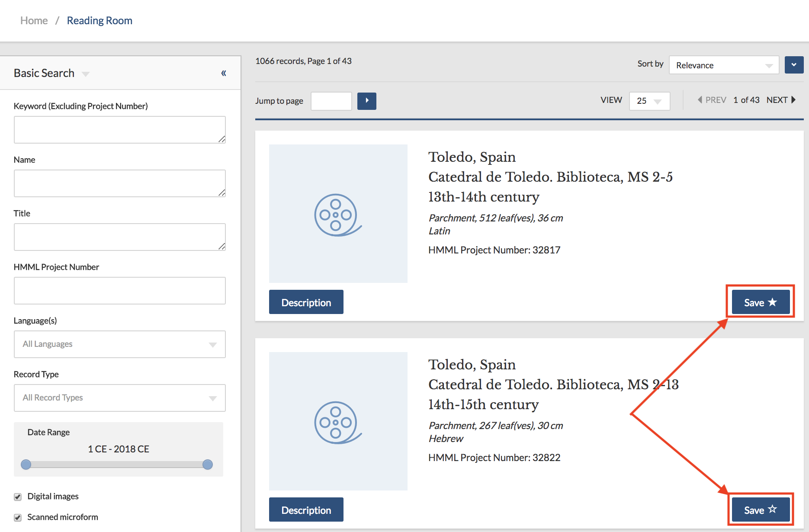Click the HMML Project Number input field
The image size is (809, 532).
click(x=119, y=291)
